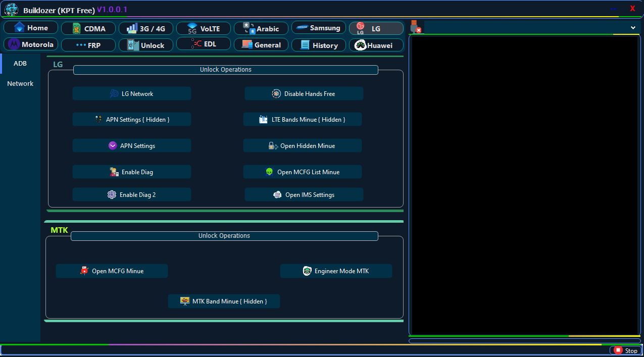Click inside the black log output area
This screenshot has height=357, width=644.
524,184
